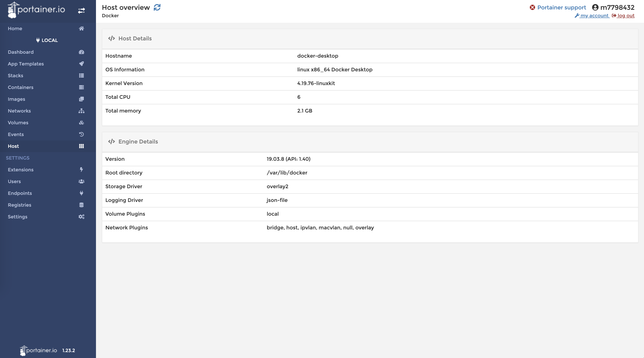Click the Events history icon
644x358 pixels.
[81, 134]
